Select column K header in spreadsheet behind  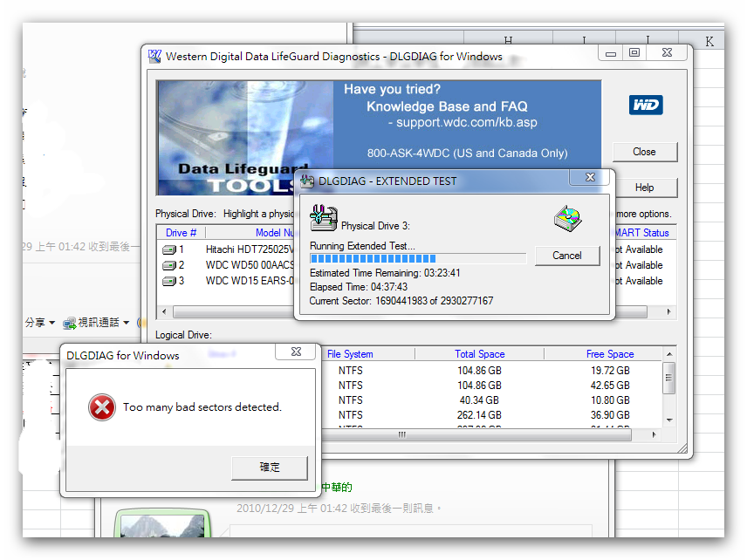[x=709, y=40]
